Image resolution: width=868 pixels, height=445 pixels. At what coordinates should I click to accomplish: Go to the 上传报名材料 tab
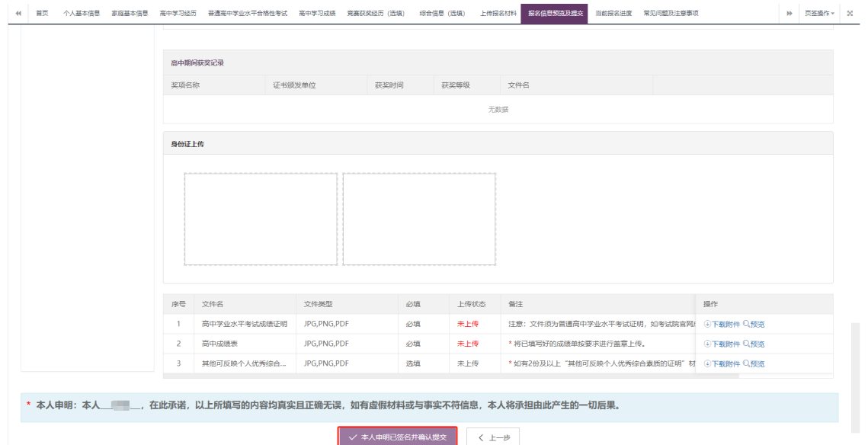498,14
